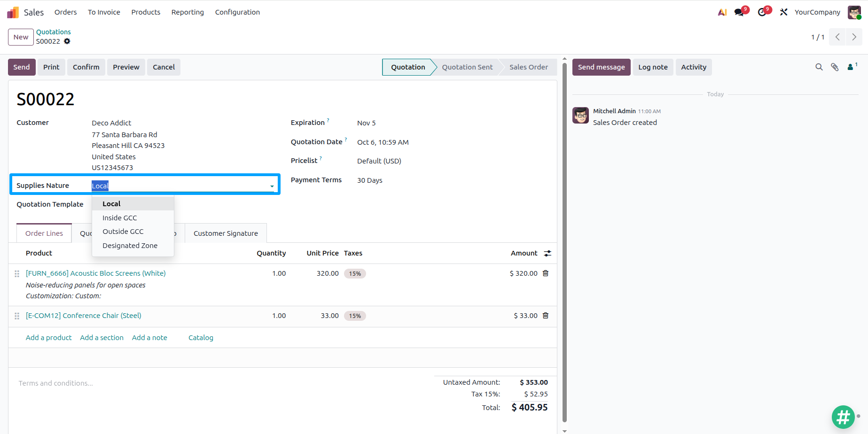
Task: Open the column settings adjust icon
Action: click(547, 253)
